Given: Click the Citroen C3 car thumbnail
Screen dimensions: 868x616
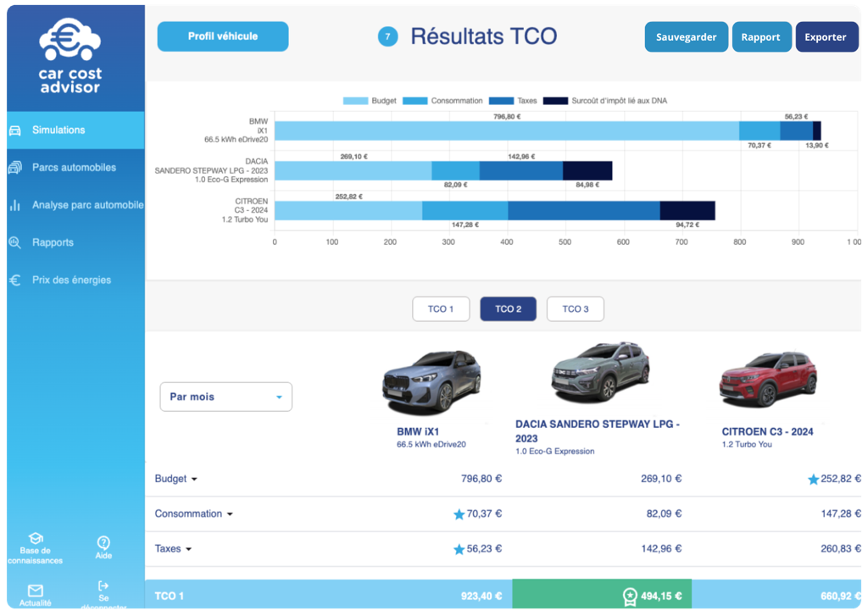Looking at the screenshot, I should pos(768,379).
